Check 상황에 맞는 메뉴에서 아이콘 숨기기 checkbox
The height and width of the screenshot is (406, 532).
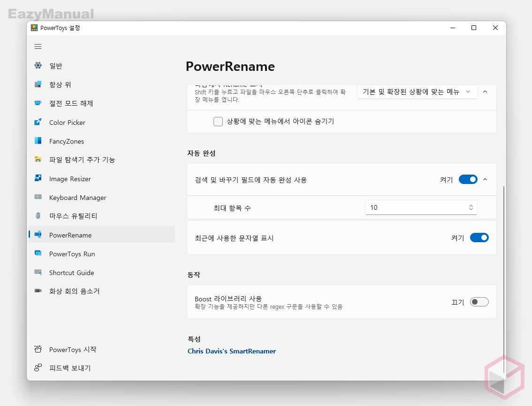click(x=218, y=121)
